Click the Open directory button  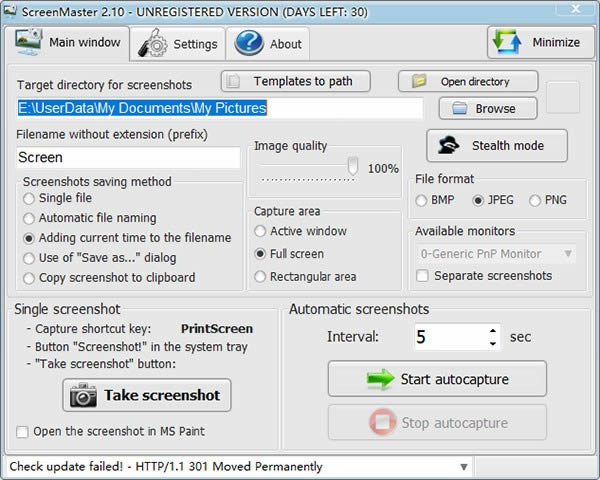(468, 81)
